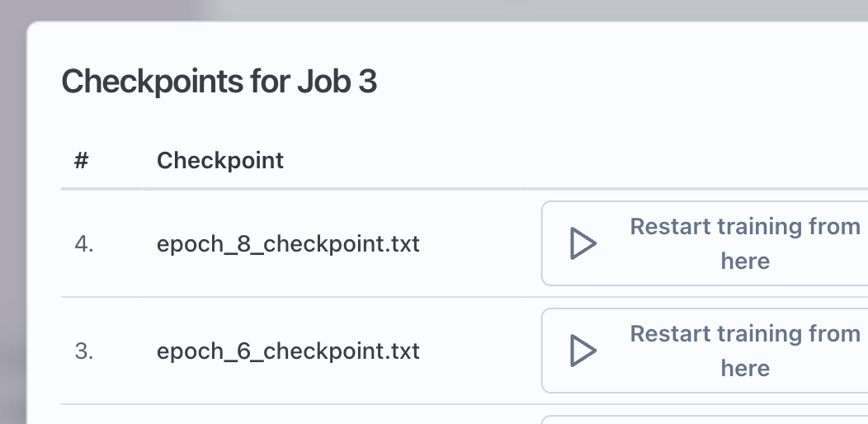Click the empty area right of the dialog title
The height and width of the screenshot is (424, 868).
pyautogui.click(x=619, y=82)
